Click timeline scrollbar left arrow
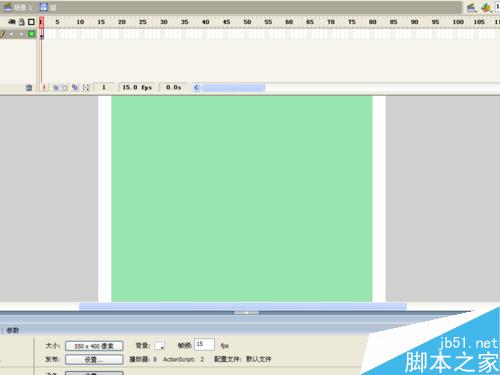 196,87
